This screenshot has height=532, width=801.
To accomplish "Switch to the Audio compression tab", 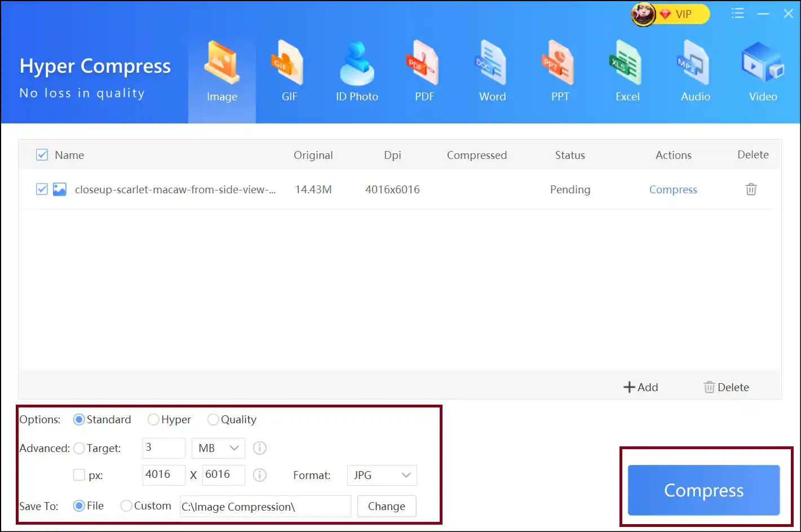I will [695, 72].
